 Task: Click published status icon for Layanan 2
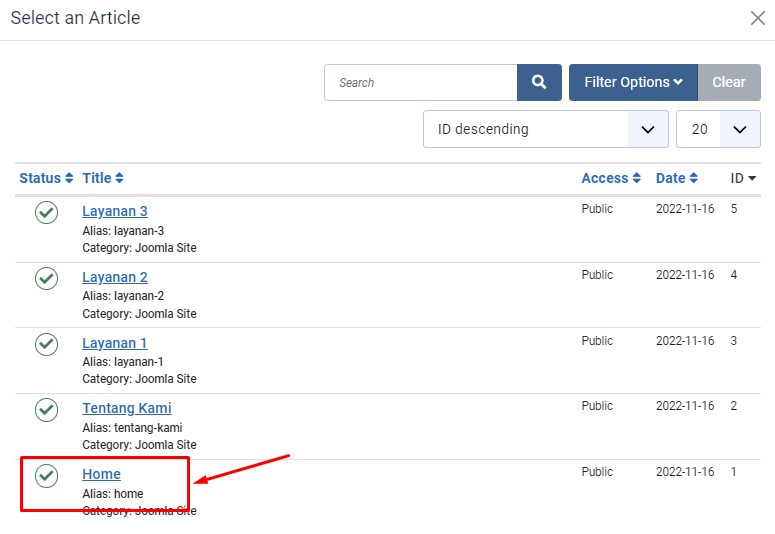46,278
